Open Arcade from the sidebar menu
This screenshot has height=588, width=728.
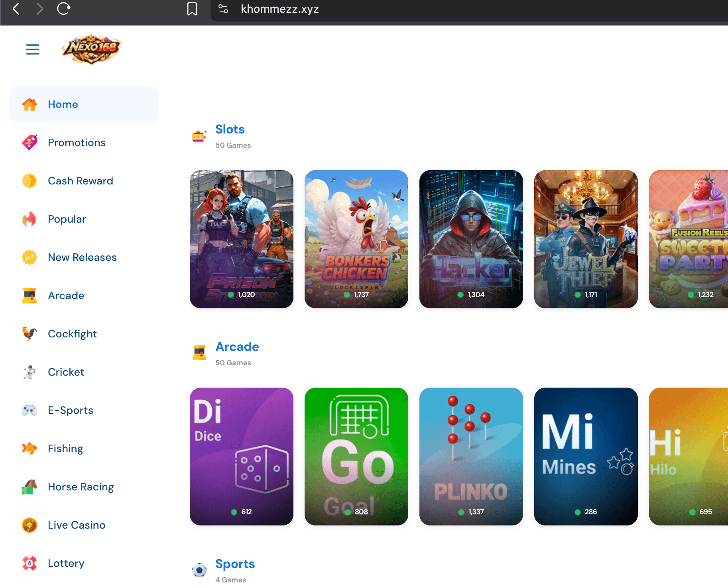click(84, 296)
